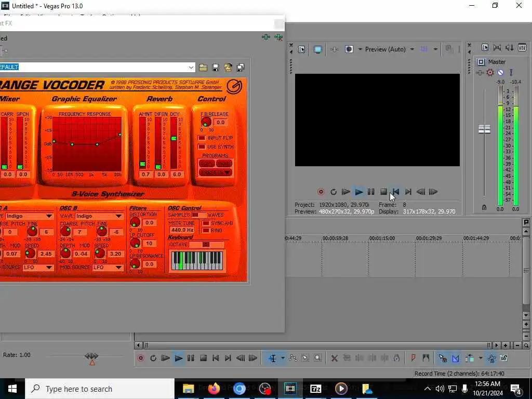Insert a marker using the flag icon
Image resolution: width=532 pixels, height=399 pixels.
(413, 358)
